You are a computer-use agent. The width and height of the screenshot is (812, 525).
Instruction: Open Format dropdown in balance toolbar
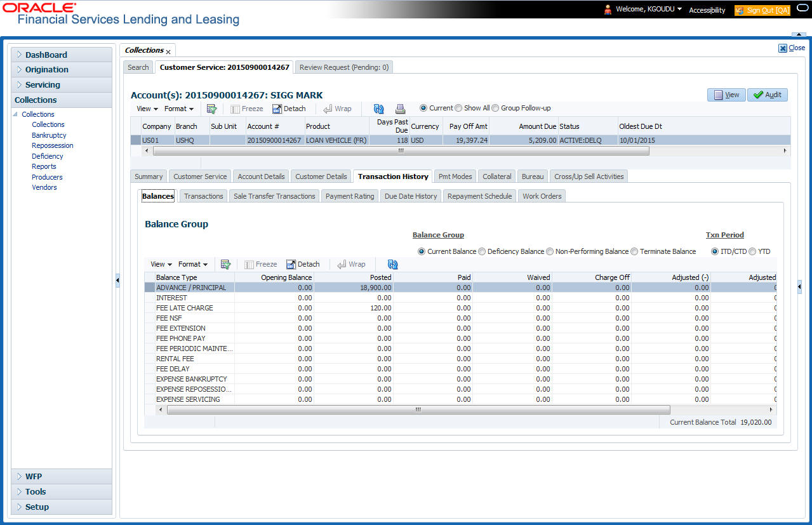[193, 264]
